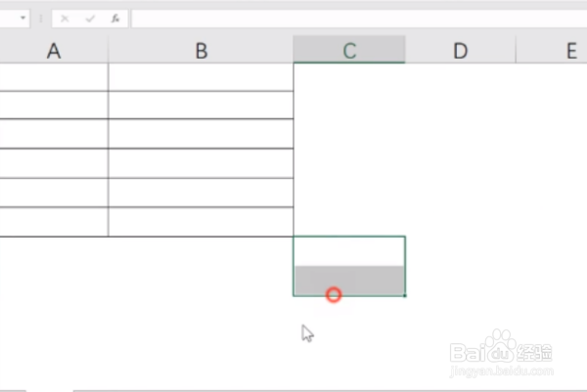Click the last bordered cell in column A
Image resolution: width=587 pixels, height=392 pixels.
pyautogui.click(x=54, y=222)
